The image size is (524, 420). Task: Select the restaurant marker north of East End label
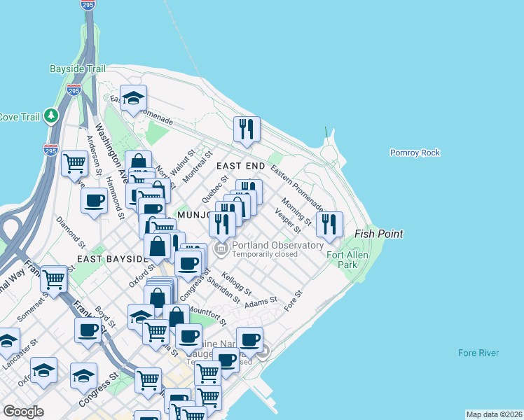pos(247,130)
